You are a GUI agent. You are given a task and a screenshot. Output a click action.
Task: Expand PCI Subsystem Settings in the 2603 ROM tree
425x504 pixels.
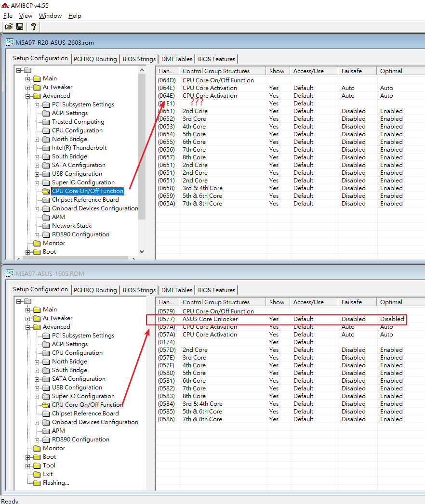click(x=37, y=105)
